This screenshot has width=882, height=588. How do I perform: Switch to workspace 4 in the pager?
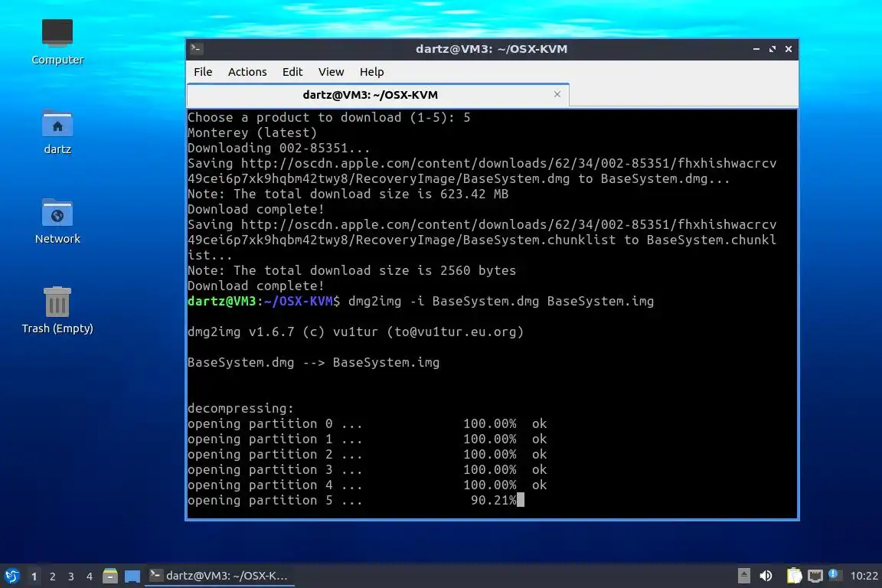(x=90, y=577)
